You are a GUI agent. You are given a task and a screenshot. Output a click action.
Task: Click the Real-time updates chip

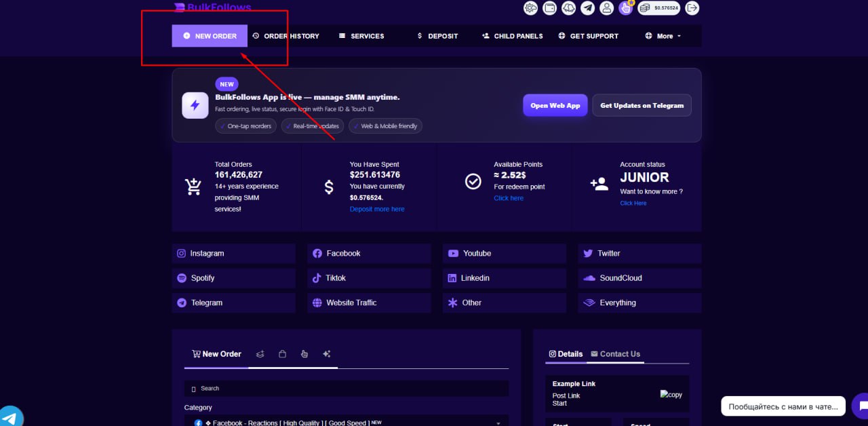[312, 126]
